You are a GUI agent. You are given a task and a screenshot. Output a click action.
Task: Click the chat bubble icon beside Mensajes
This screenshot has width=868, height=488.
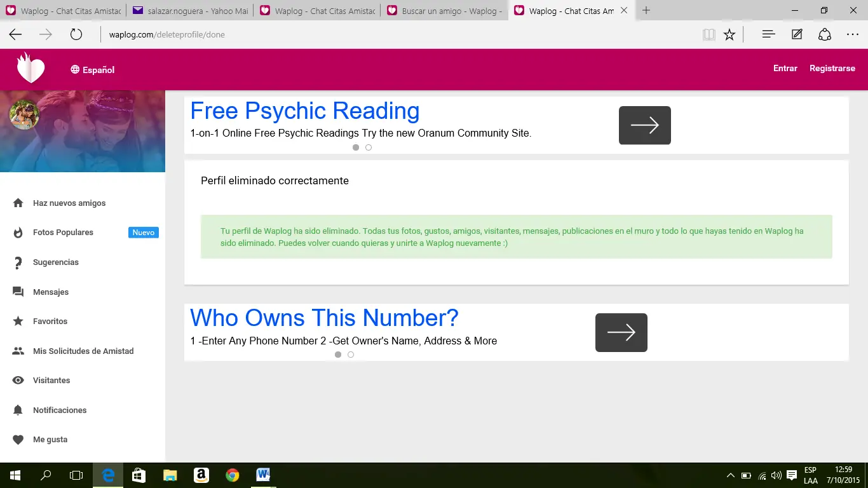point(18,292)
